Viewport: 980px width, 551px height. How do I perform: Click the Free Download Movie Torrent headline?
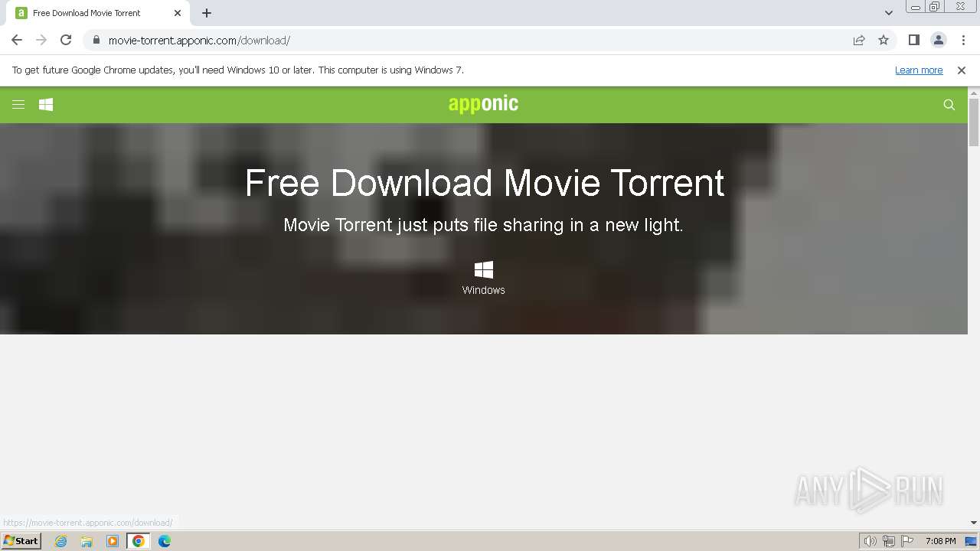(484, 183)
